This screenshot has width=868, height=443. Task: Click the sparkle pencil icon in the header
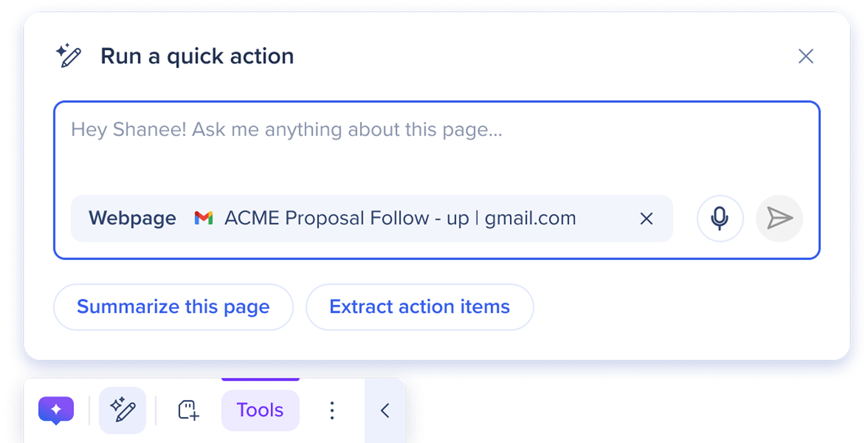pos(69,55)
